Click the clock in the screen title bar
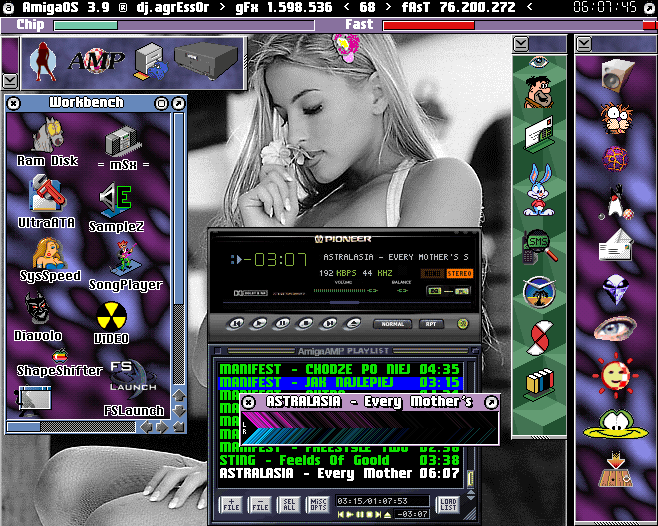 pyautogui.click(x=604, y=7)
